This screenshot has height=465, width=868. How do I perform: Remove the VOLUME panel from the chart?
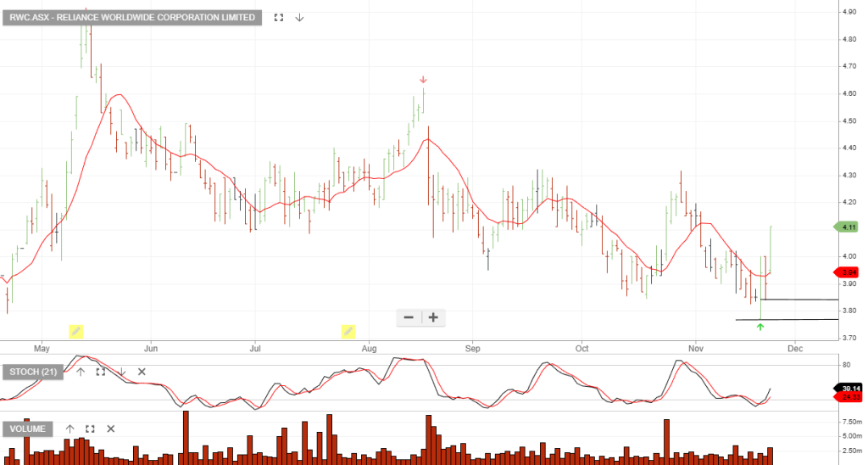(x=110, y=429)
